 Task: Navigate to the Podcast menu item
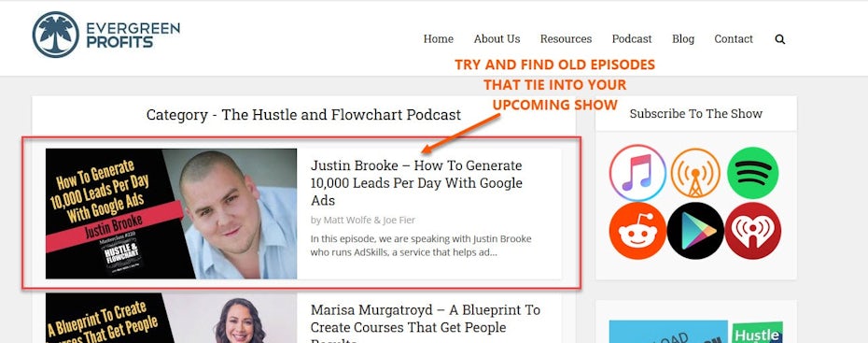[x=632, y=39]
